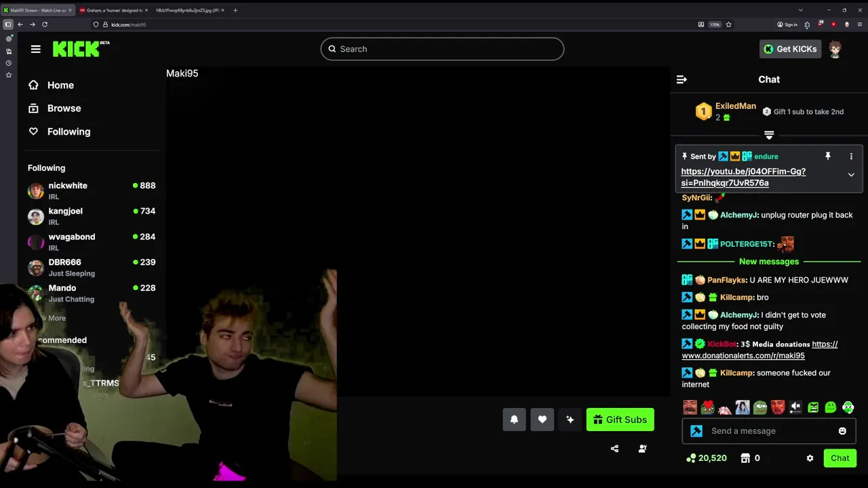Toggle the browser sidebar panel button
868x488 pixels.
(8, 24)
